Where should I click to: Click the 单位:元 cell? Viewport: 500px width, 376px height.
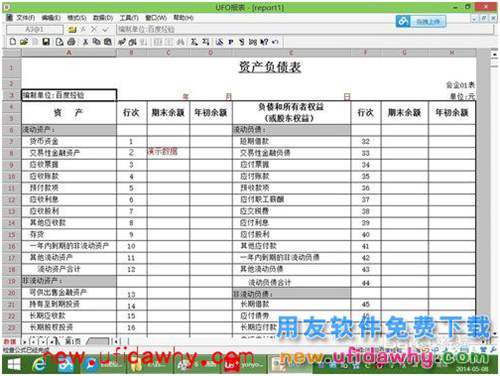coord(462,97)
